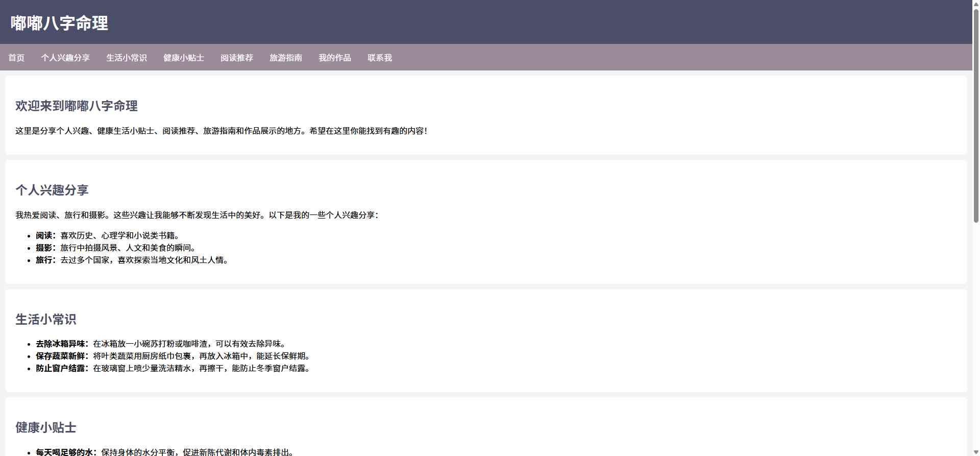Screen dimensions: 980x456
Task: Click the 个人兴趣分享 section heading
Action: click(x=52, y=190)
